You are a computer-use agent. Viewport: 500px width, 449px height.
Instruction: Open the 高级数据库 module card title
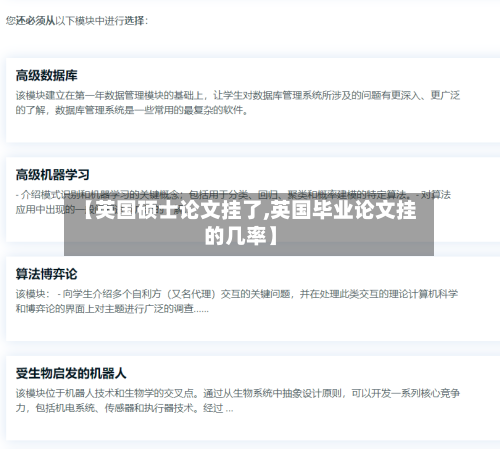tap(47, 76)
